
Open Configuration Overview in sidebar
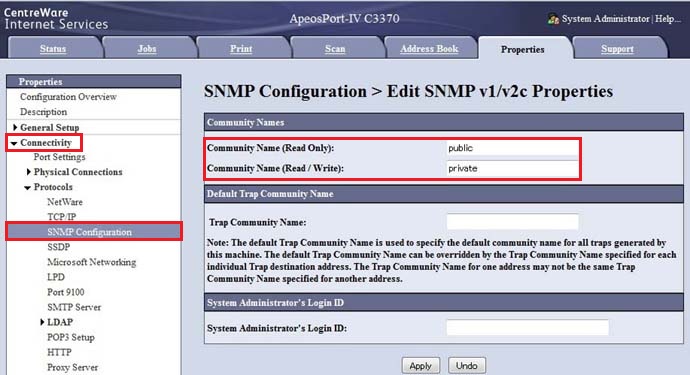click(68, 97)
